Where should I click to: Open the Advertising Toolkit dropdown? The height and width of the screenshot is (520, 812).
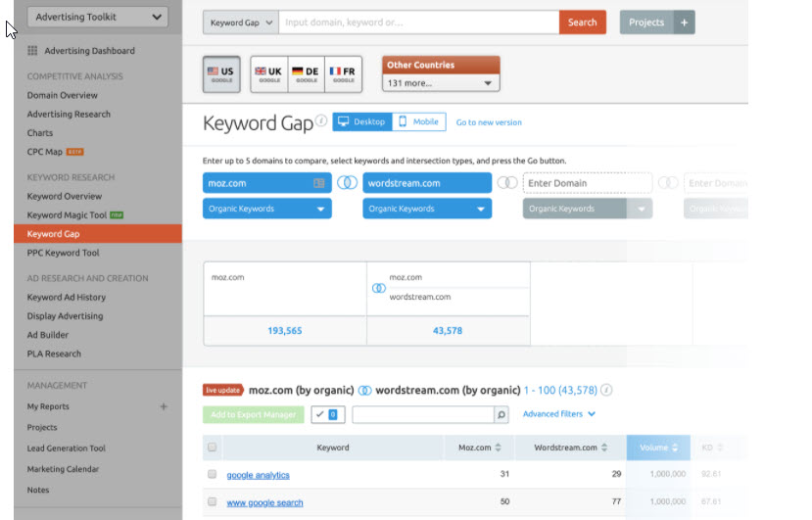point(97,17)
